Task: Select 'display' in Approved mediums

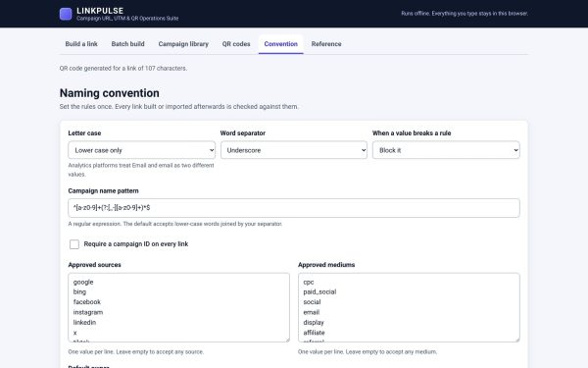Action: (x=314, y=322)
